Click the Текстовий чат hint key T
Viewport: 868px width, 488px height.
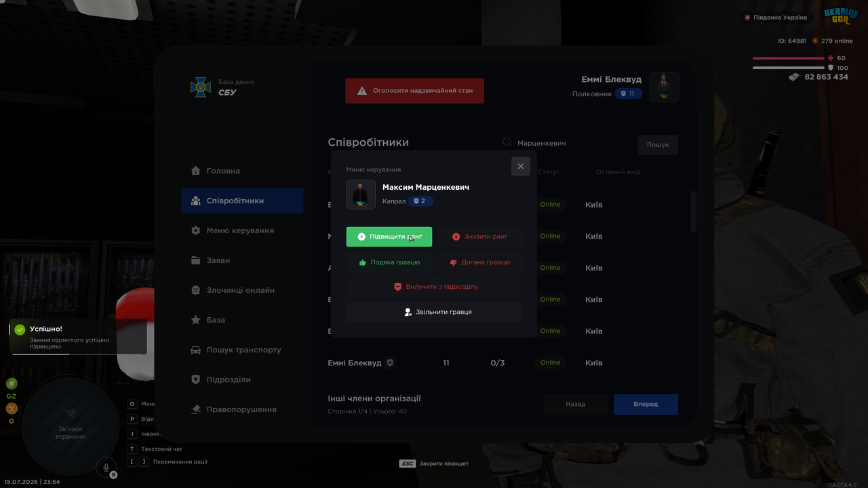coord(133,449)
